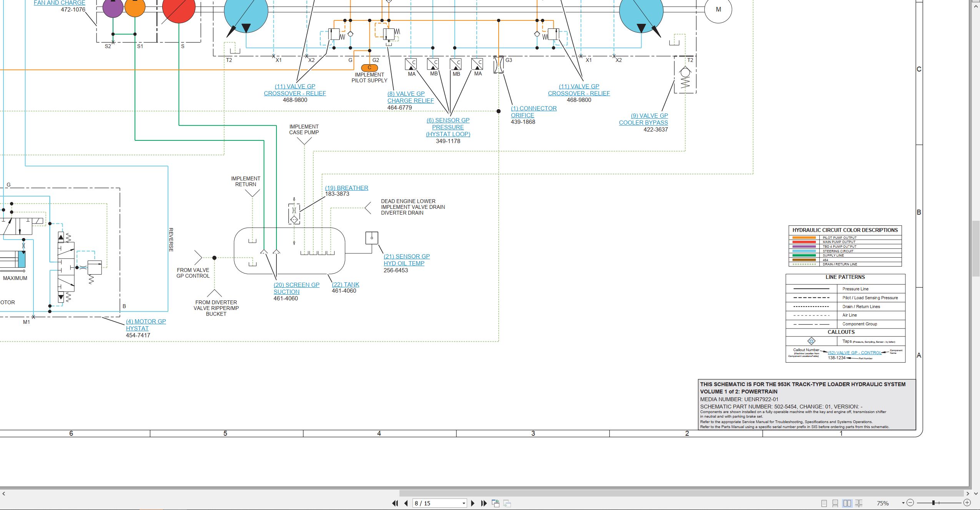Open the right (11) VALVE GP CROSSOVER - RELIEF link

point(579,90)
